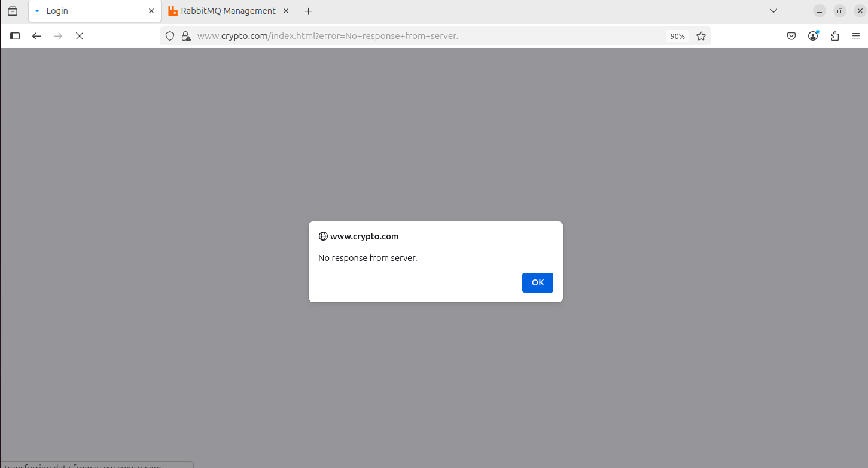The image size is (868, 468).
Task: Open the Firefox account menu
Action: coord(813,36)
